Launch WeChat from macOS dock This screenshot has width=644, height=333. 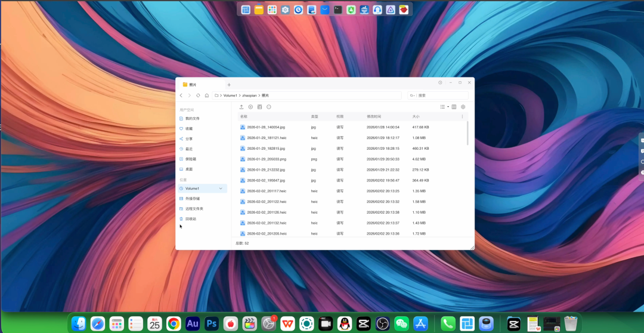[402, 323]
